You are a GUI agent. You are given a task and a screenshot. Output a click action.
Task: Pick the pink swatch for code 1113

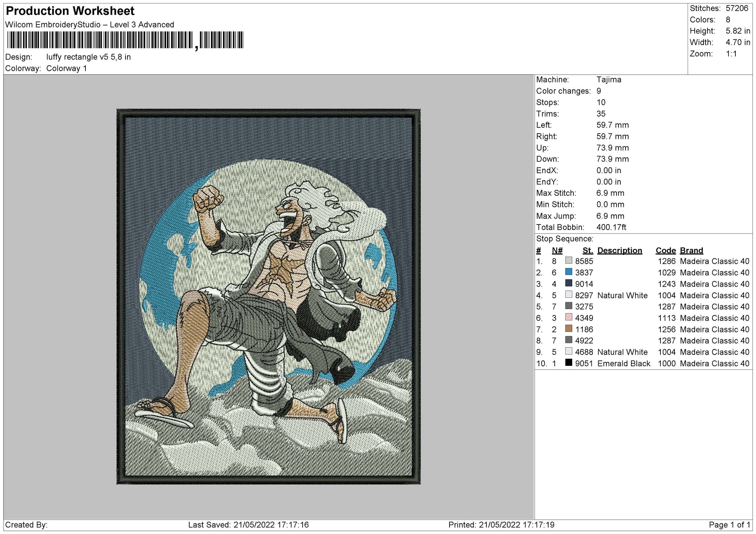[x=569, y=317]
